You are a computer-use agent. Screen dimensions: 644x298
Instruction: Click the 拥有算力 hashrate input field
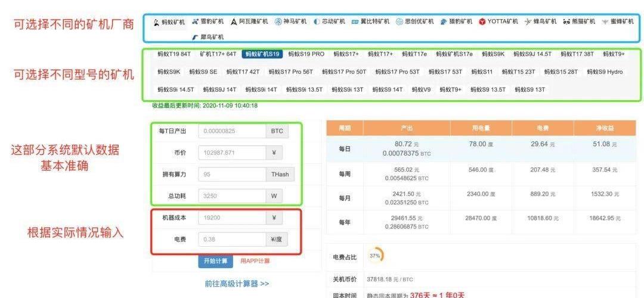pos(231,175)
